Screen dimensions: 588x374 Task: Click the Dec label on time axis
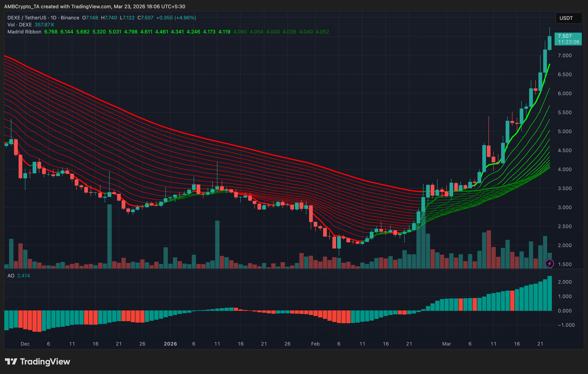[x=25, y=344]
